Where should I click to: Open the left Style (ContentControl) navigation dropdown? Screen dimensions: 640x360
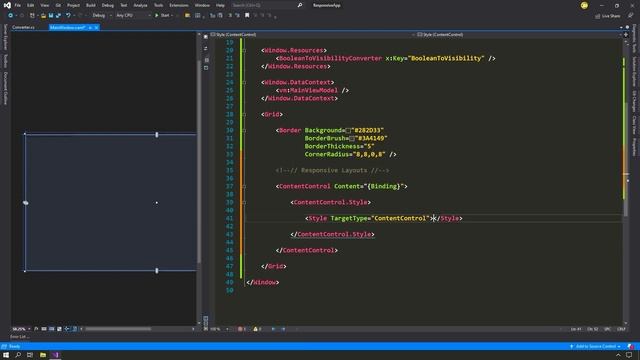(312, 35)
